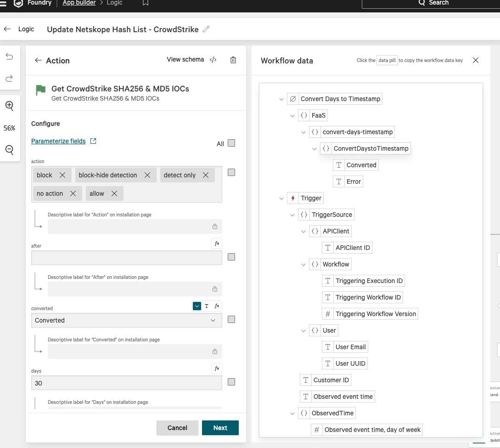Click the undo arrow icon
Screen dimensions: 500x448
pos(9,57)
